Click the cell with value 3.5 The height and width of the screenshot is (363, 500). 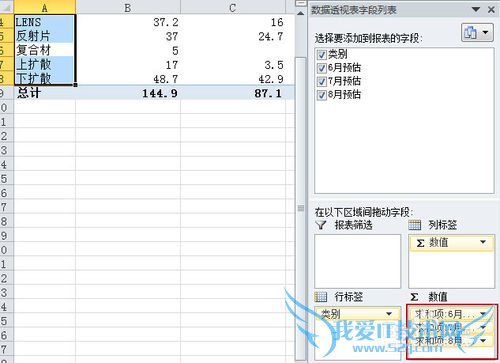point(233,65)
